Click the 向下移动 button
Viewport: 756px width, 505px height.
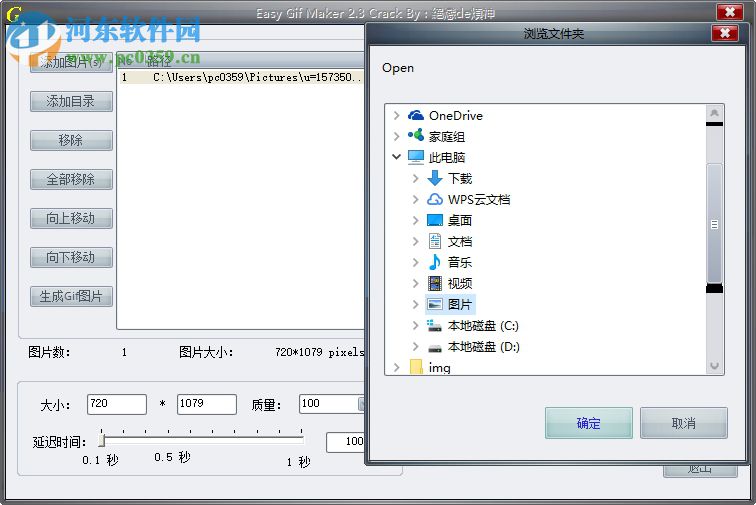click(71, 258)
